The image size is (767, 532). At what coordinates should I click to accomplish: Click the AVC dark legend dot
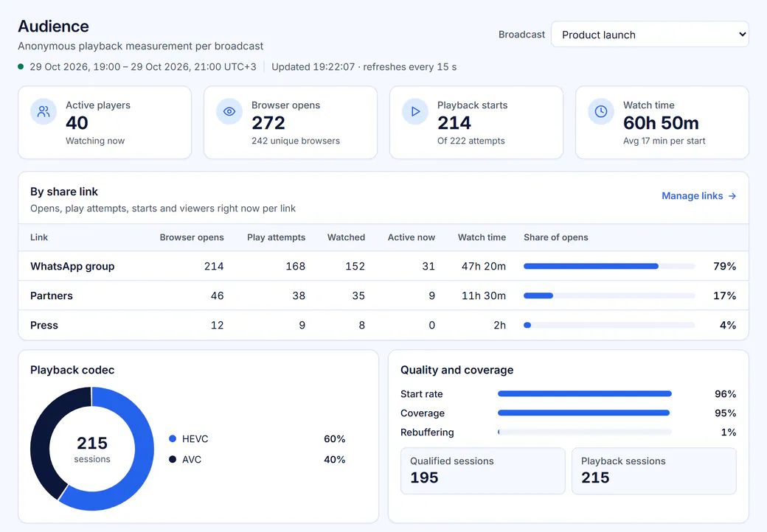point(172,459)
